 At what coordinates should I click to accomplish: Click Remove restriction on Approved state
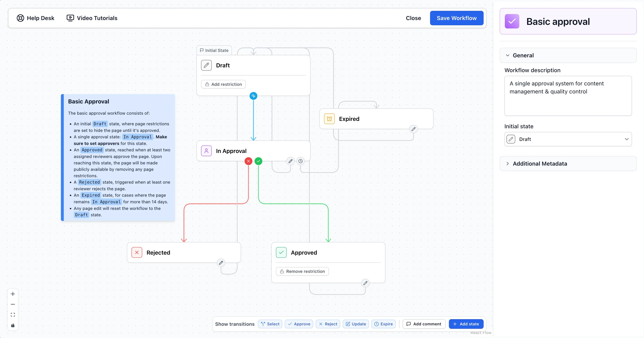tap(302, 271)
